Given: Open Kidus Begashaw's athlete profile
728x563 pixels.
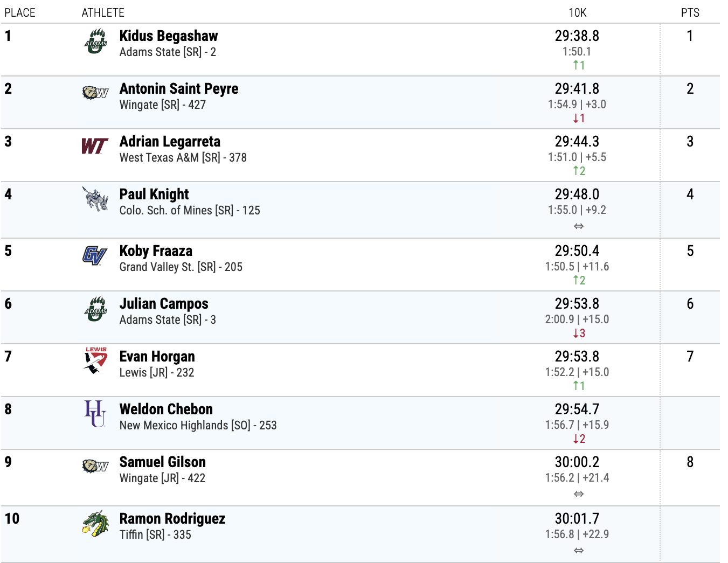Looking at the screenshot, I should pyautogui.click(x=169, y=36).
